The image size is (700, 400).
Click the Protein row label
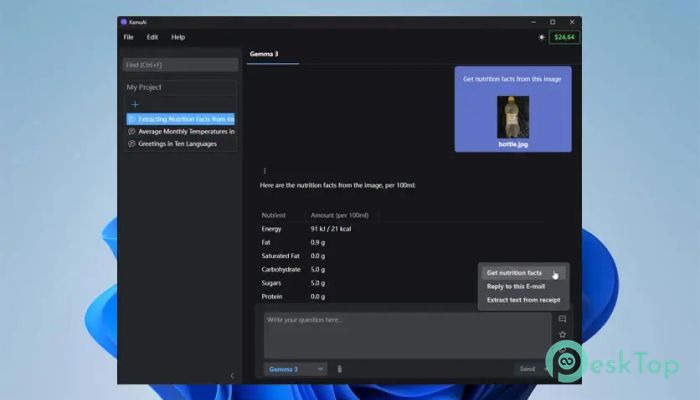[272, 296]
